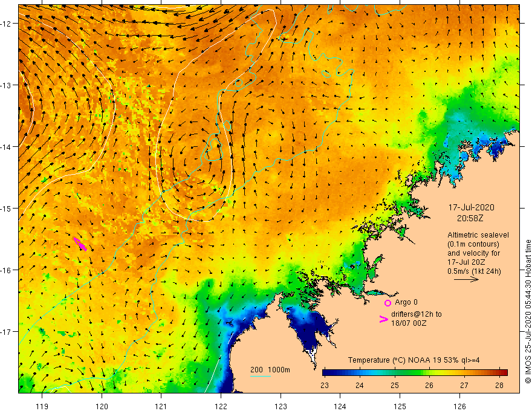Screen dimensions: 532x411
Task: Click latitude axis label -14
Action: [7, 147]
